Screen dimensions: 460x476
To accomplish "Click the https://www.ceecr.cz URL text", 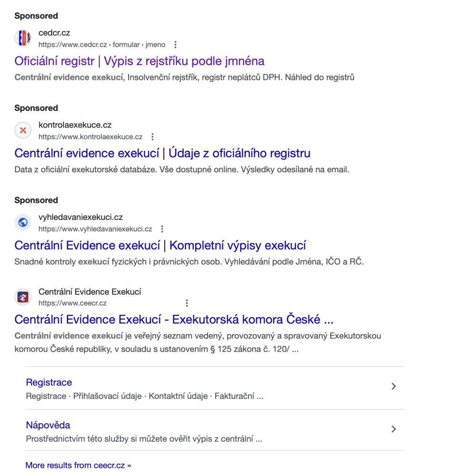I will click(x=72, y=303).
